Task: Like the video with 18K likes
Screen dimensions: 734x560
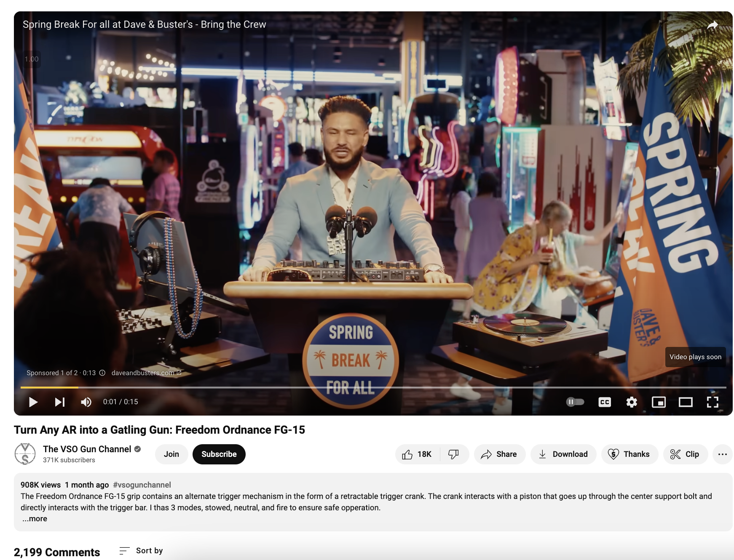Action: 417,454
